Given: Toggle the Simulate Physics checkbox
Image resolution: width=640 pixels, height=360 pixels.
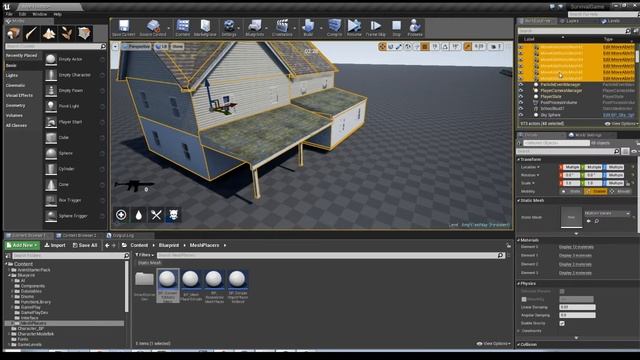Looking at the screenshot, I should point(562,291).
